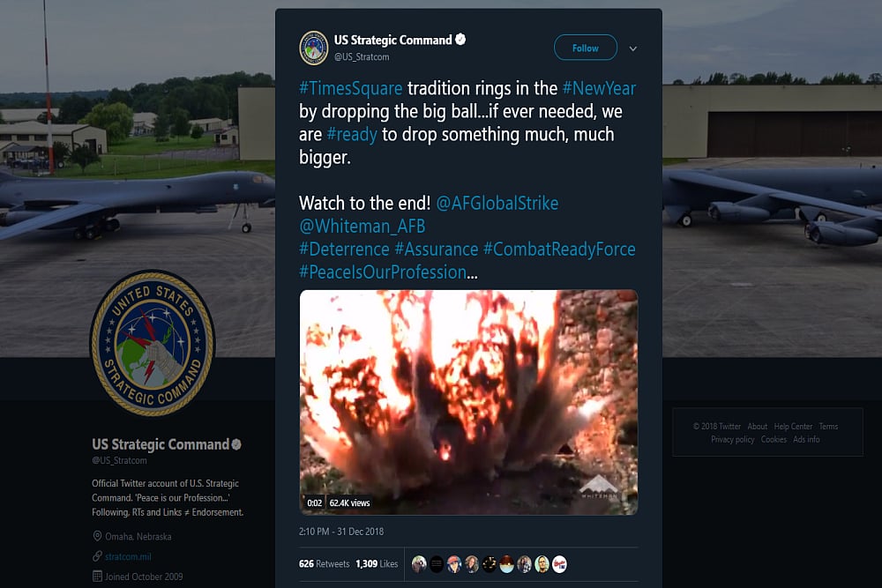Open the tweet options chevron menu
Image resolution: width=882 pixels, height=588 pixels.
pyautogui.click(x=632, y=48)
